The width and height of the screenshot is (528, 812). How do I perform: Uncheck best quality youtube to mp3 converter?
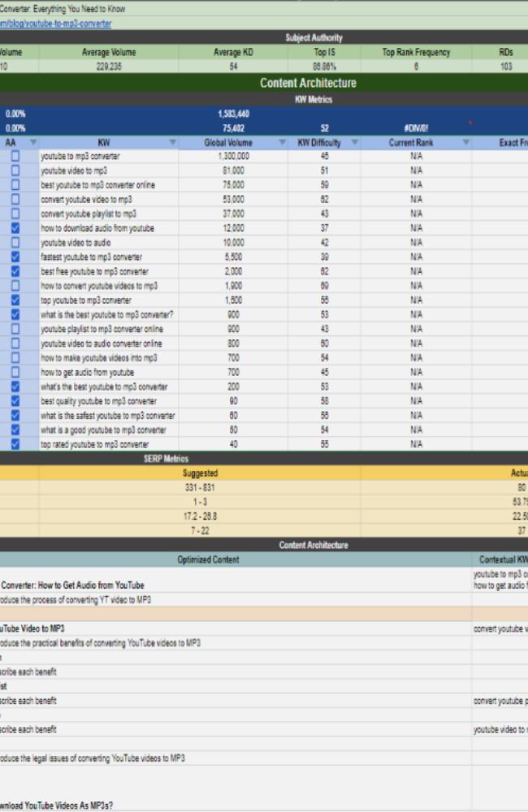(15, 401)
